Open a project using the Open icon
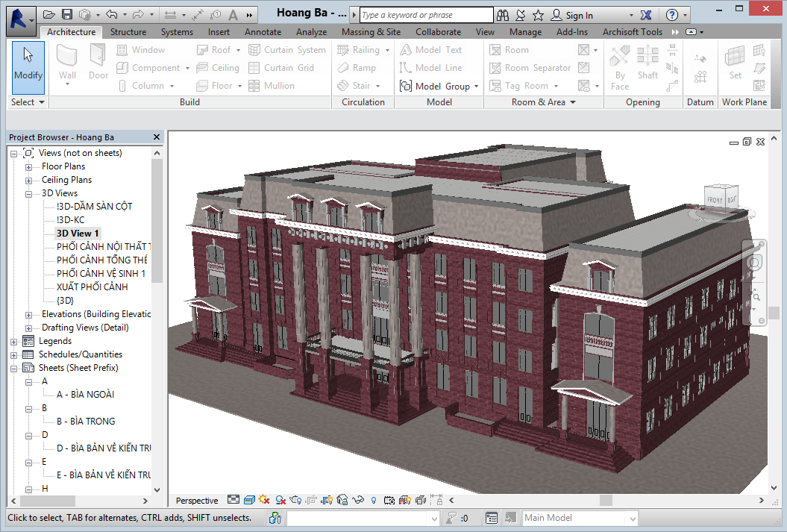 click(x=48, y=14)
